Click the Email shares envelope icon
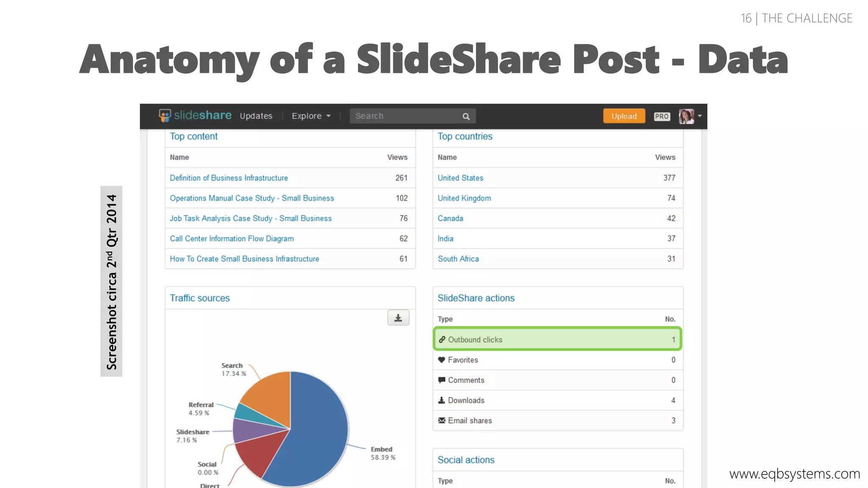 441,420
